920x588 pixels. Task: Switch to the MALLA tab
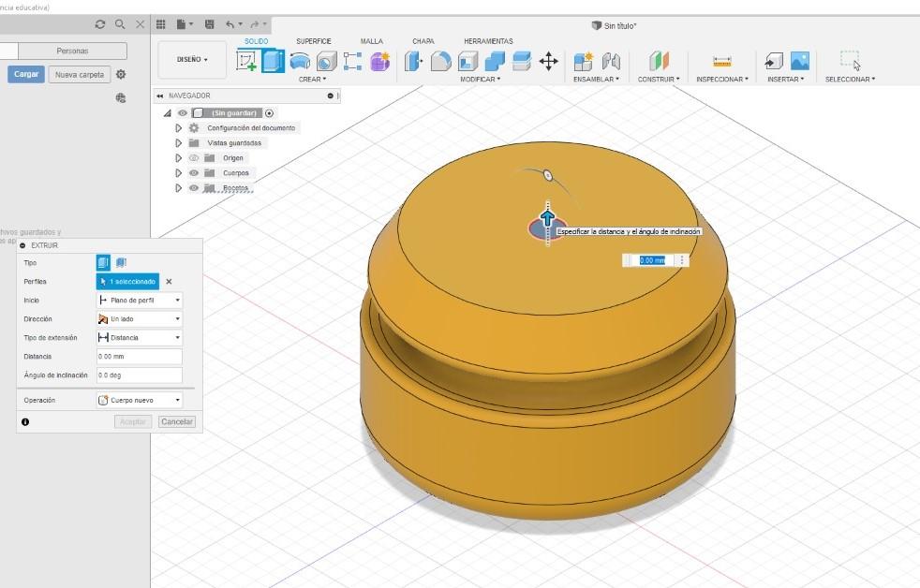coord(371,41)
